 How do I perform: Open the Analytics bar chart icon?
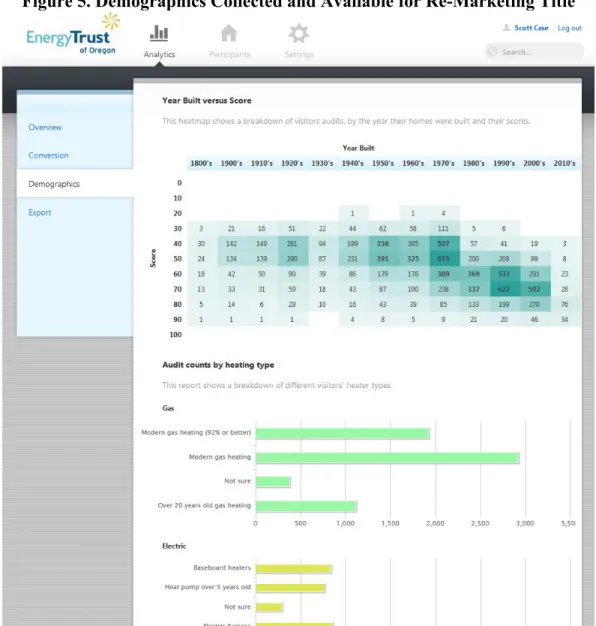coord(159,34)
